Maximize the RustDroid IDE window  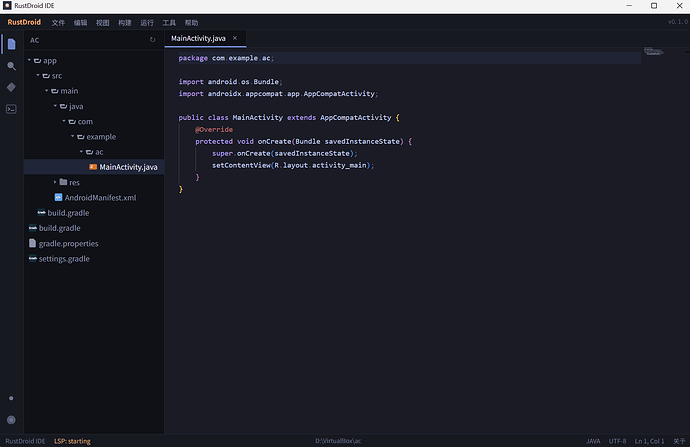coord(654,6)
